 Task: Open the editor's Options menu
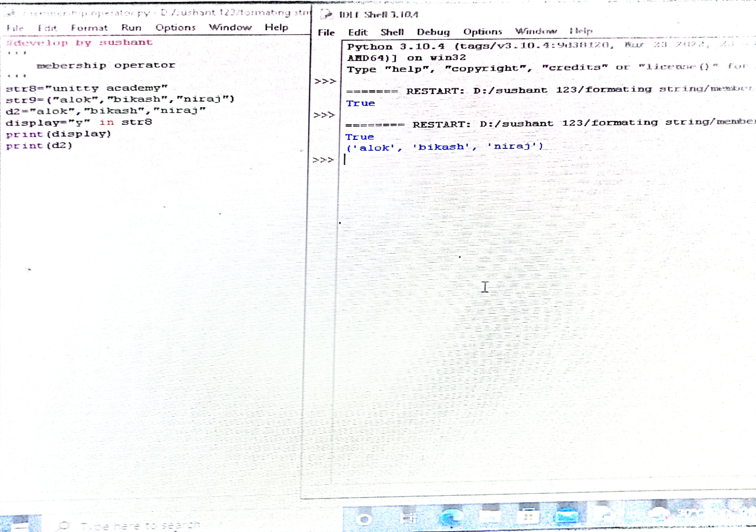coord(175,28)
